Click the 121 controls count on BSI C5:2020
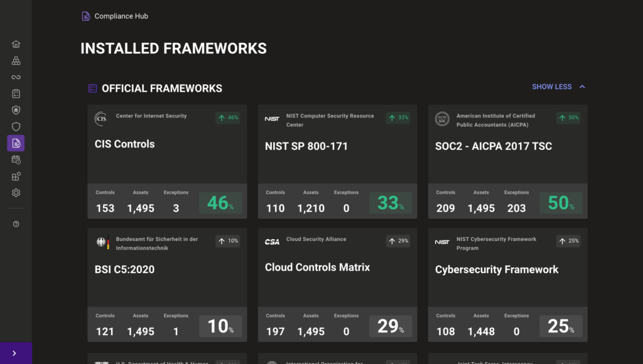643x364 pixels. point(105,331)
